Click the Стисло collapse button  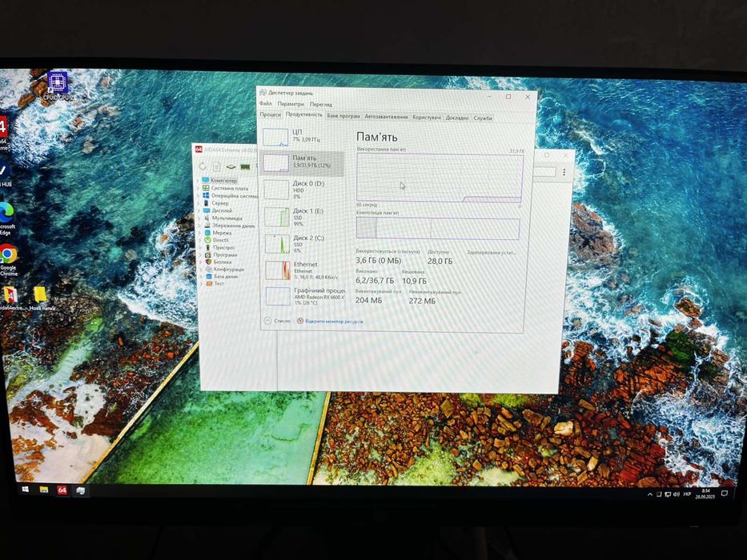pyautogui.click(x=278, y=321)
